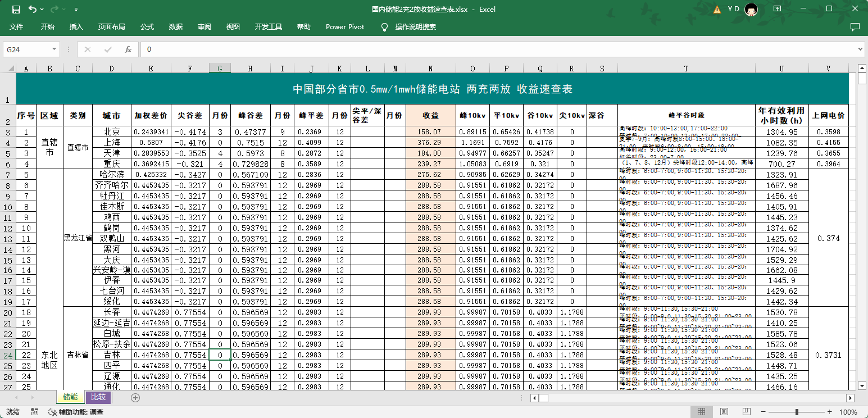The width and height of the screenshot is (868, 418).
Task: Open the Y D account avatar
Action: tap(751, 9)
